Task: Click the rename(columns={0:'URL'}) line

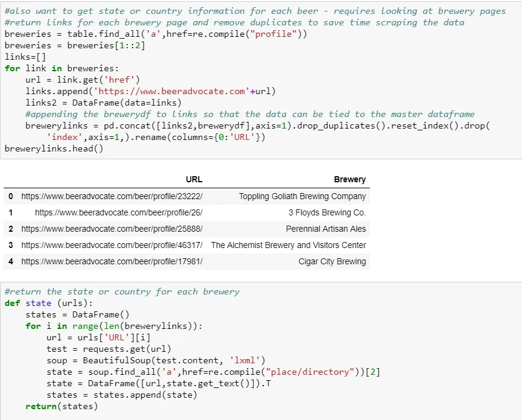Action: point(156,138)
